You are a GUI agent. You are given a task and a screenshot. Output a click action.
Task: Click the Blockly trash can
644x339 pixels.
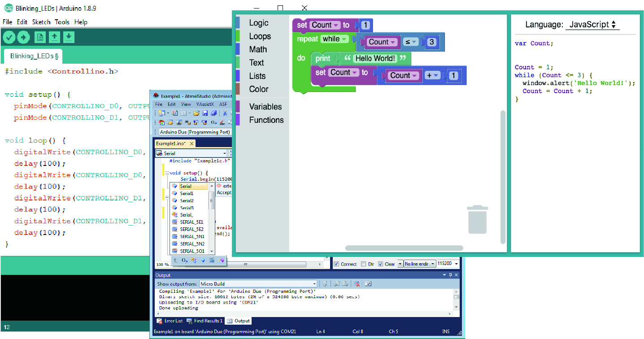tap(477, 219)
